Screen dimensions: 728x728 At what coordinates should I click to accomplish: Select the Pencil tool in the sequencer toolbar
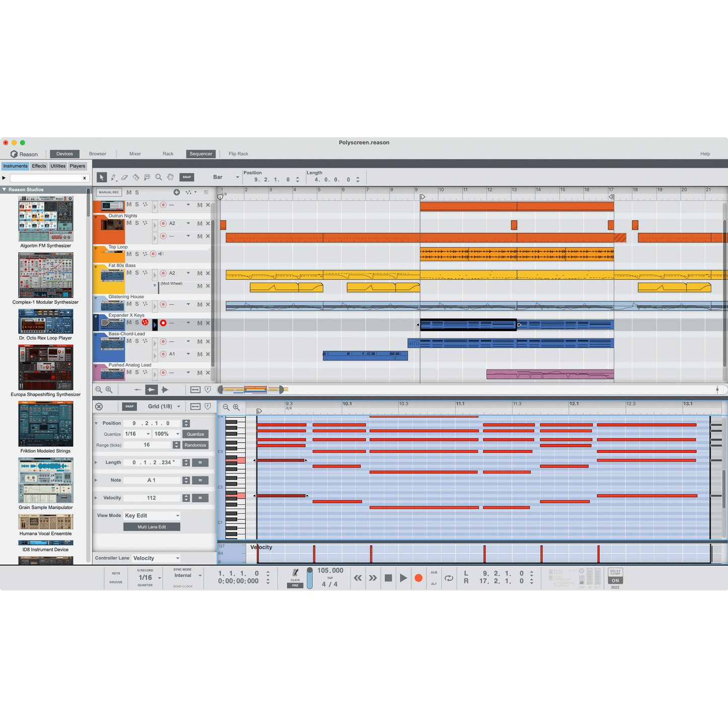pyautogui.click(x=113, y=177)
